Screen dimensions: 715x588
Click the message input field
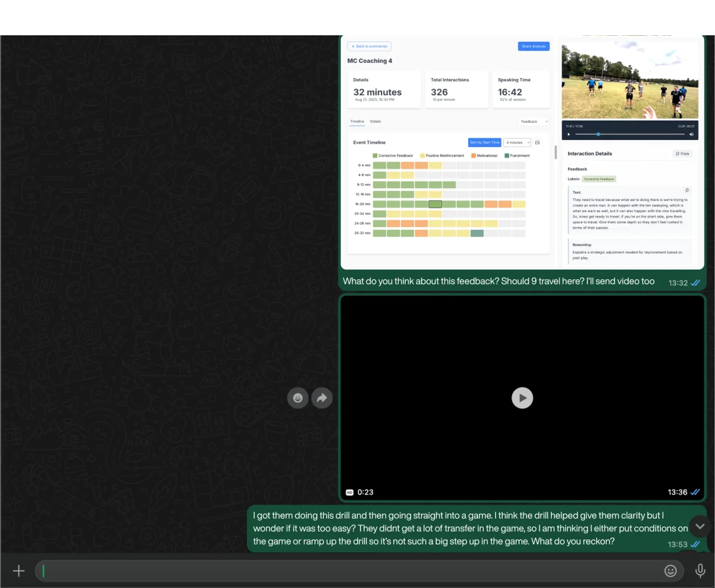pos(358,571)
